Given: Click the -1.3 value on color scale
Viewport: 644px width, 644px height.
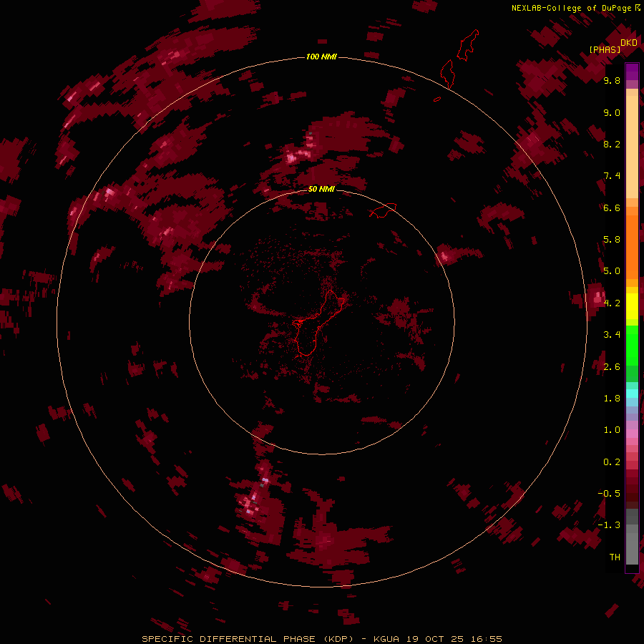Looking at the screenshot, I should (x=609, y=525).
